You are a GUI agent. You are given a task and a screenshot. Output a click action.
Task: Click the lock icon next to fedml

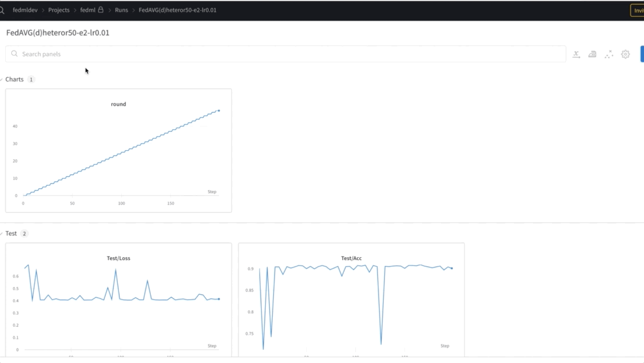101,10
